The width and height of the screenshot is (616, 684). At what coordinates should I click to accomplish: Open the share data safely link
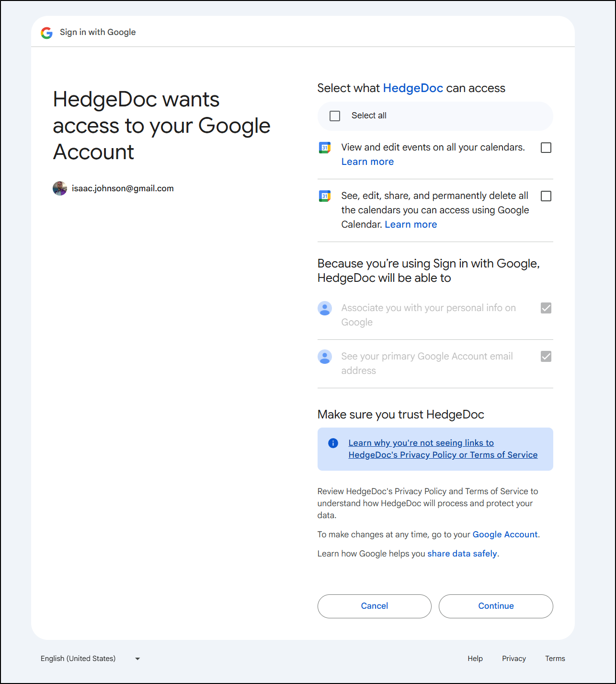coord(462,554)
